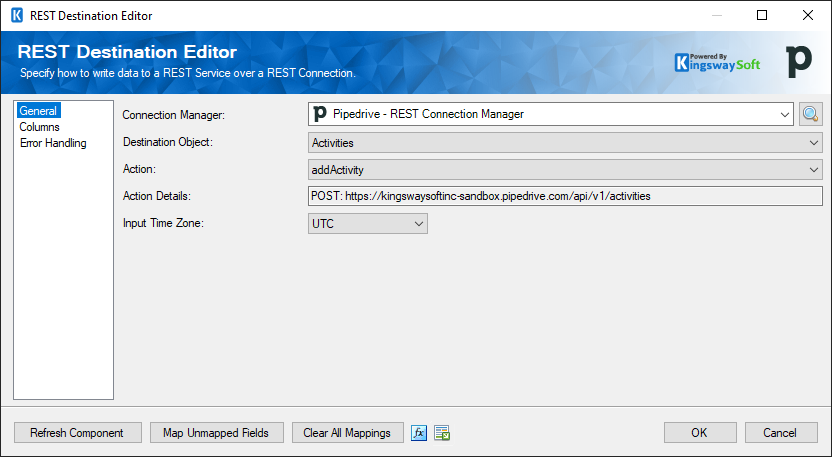The image size is (832, 457).
Task: Click the KingswaySoft logo in the banner
Action: click(717, 62)
